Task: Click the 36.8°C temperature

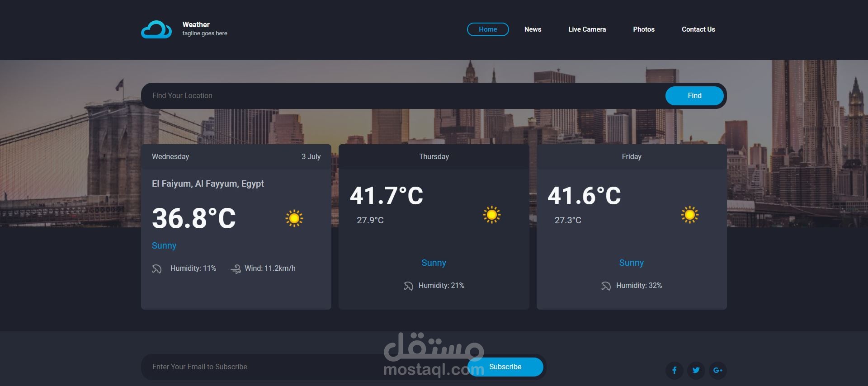Action: point(194,218)
